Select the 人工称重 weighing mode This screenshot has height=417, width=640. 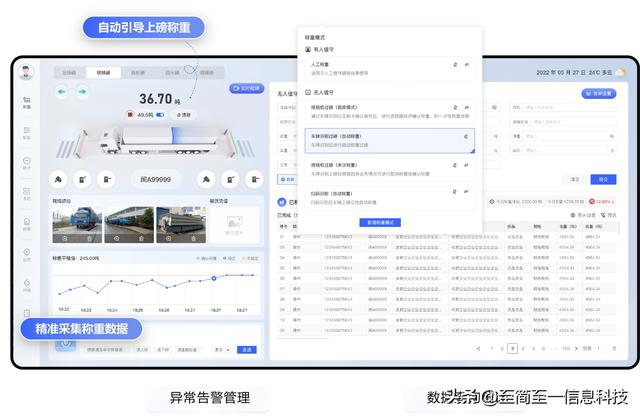point(390,69)
